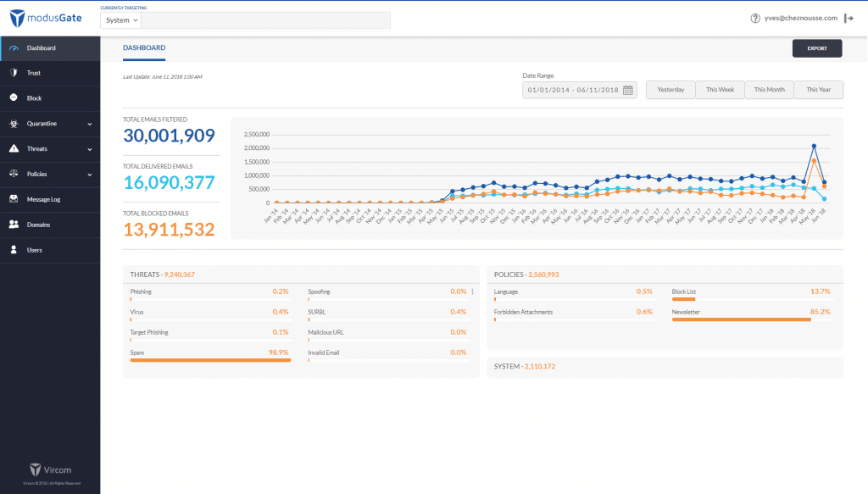Click the Dashboard gauge icon in sidebar
The height and width of the screenshot is (494, 868).
point(14,48)
